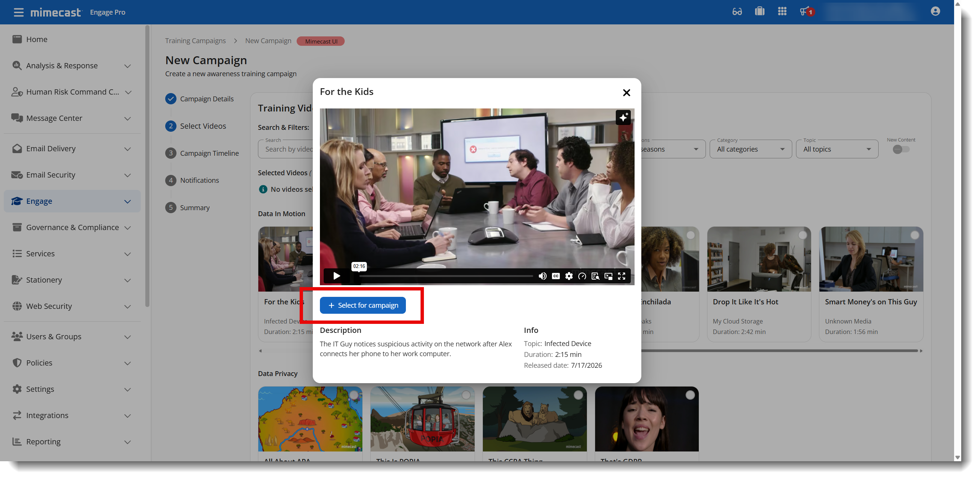Select the CCPA Thing lion video

[x=578, y=395]
